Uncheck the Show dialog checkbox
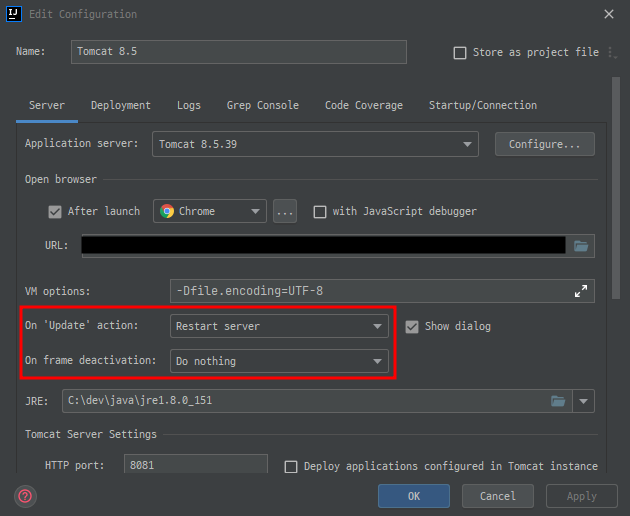This screenshot has height=516, width=630. (x=412, y=327)
